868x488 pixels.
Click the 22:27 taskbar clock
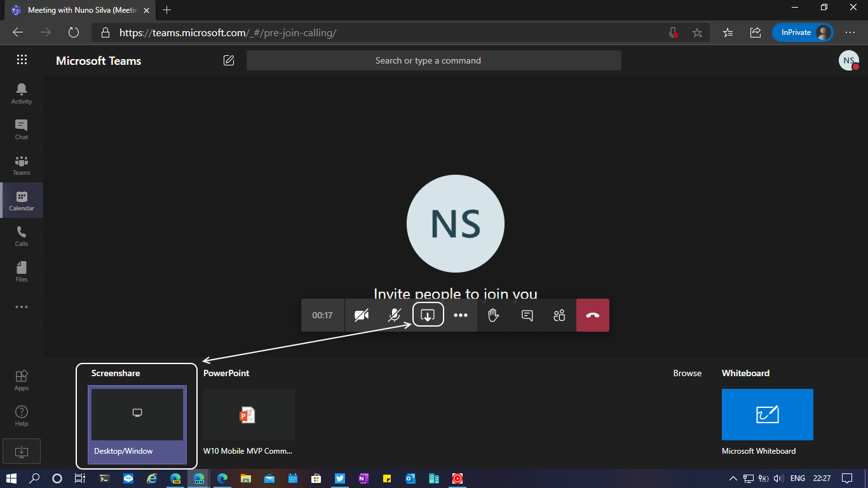pyautogui.click(x=822, y=478)
